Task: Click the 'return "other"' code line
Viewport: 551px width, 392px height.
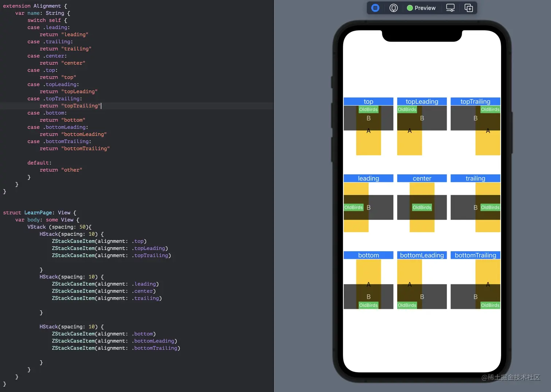Action: [61, 170]
